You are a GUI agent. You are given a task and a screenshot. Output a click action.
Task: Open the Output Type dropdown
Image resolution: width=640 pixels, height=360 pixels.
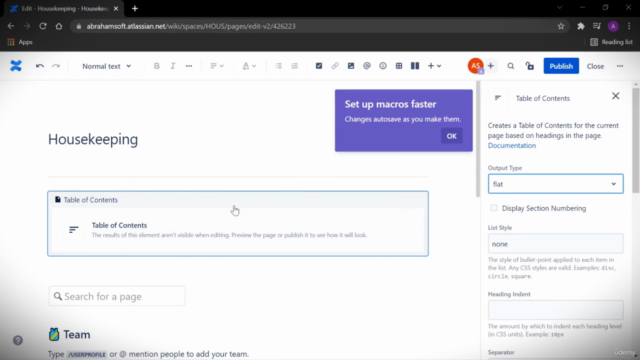[x=556, y=184]
